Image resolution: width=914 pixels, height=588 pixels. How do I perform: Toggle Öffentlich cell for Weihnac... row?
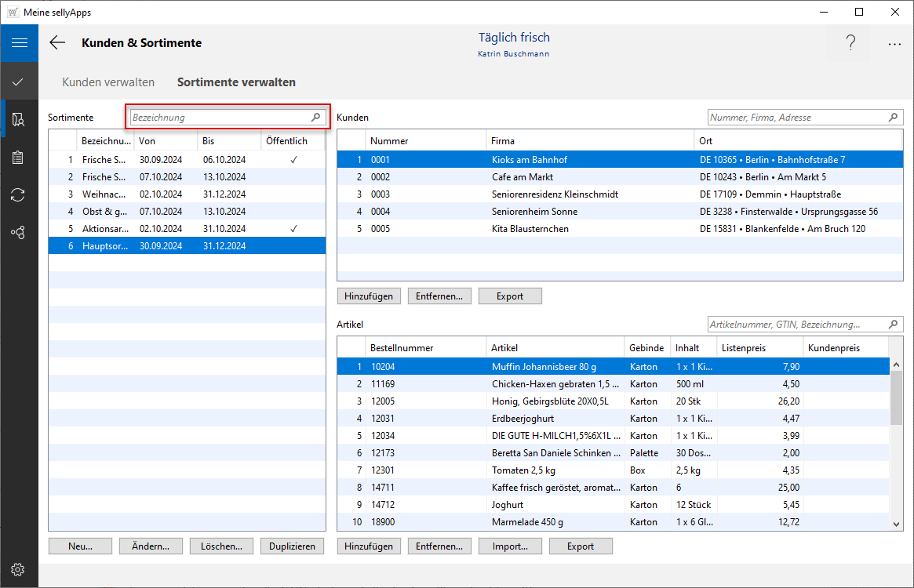pyautogui.click(x=293, y=194)
